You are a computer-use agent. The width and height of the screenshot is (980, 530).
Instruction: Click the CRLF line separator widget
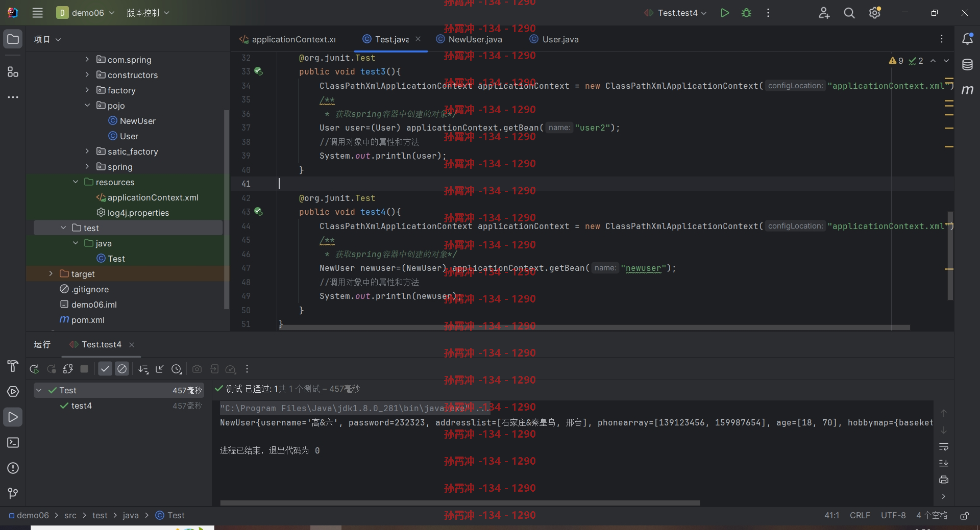[x=860, y=516]
